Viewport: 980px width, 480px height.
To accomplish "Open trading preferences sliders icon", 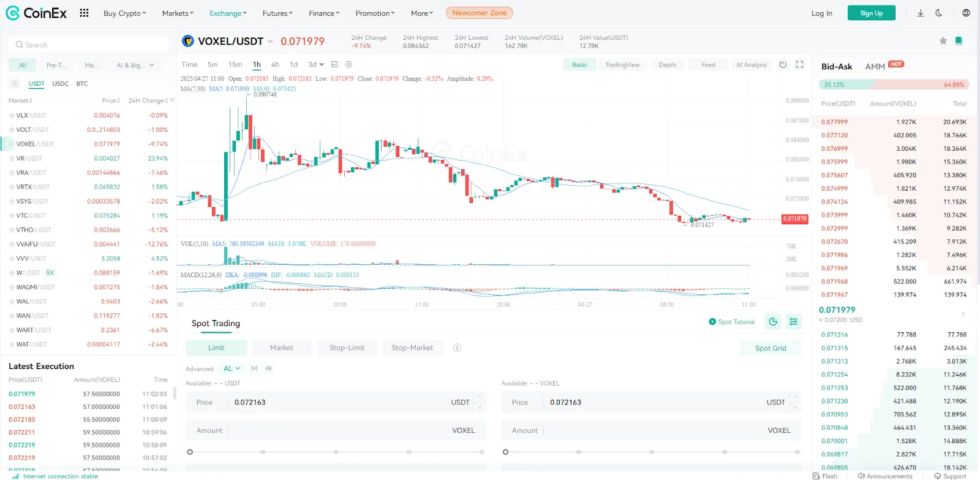I will (x=794, y=321).
